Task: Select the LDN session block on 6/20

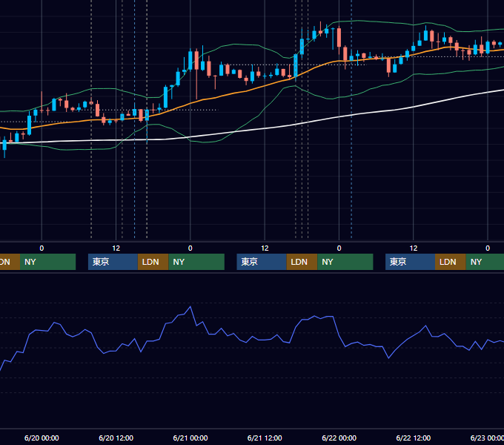Action: 153,262
